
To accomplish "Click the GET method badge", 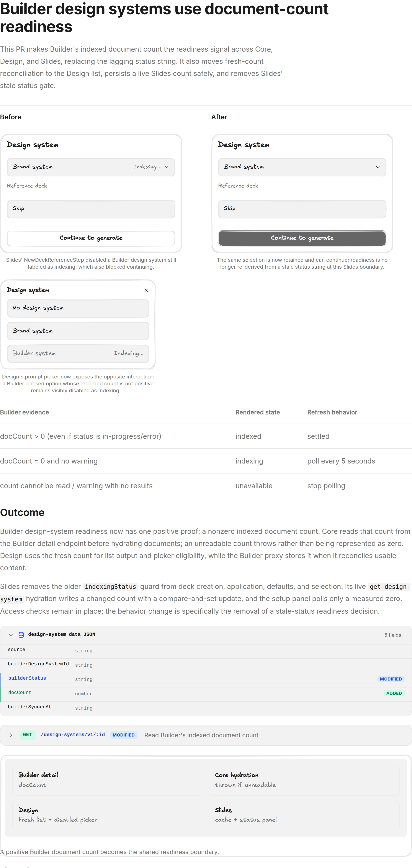I will point(27,735).
